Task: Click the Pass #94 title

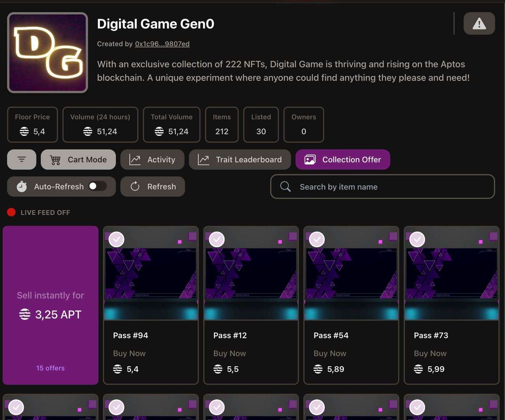Action: [x=131, y=336]
